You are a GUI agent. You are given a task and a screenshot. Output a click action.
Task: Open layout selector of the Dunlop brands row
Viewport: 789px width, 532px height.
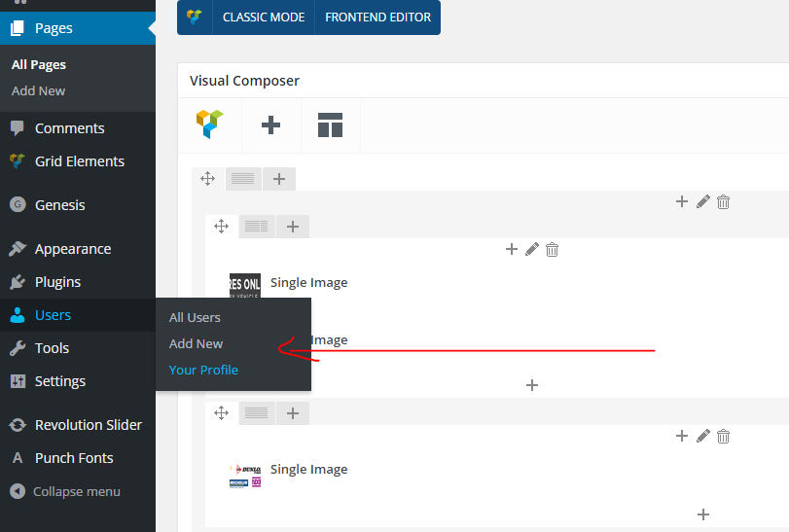pos(257,412)
